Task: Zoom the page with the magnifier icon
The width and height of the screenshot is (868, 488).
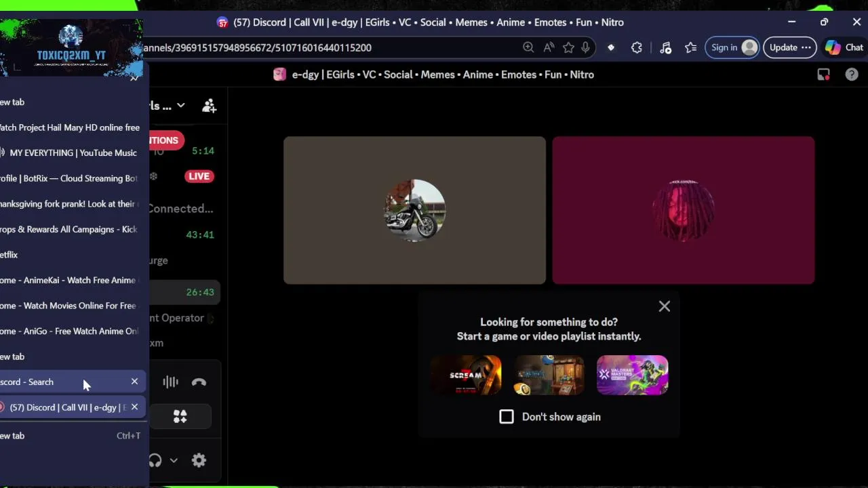Action: point(528,47)
